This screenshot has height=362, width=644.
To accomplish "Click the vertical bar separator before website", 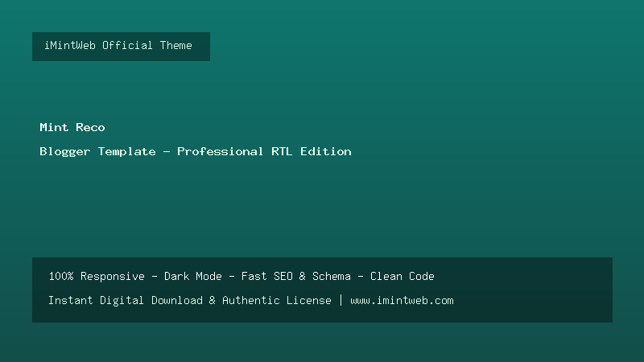I will (x=341, y=300).
